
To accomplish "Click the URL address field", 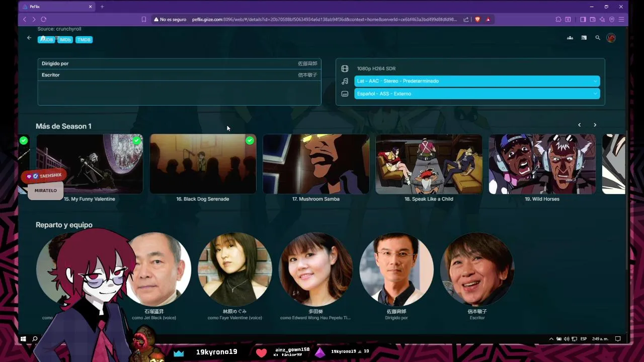I will pos(325,19).
